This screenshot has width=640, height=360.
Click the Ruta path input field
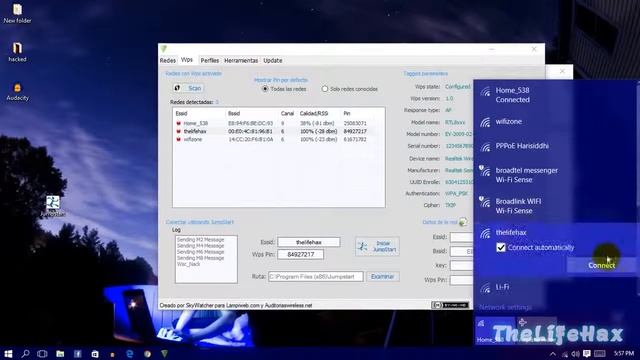tap(316, 276)
